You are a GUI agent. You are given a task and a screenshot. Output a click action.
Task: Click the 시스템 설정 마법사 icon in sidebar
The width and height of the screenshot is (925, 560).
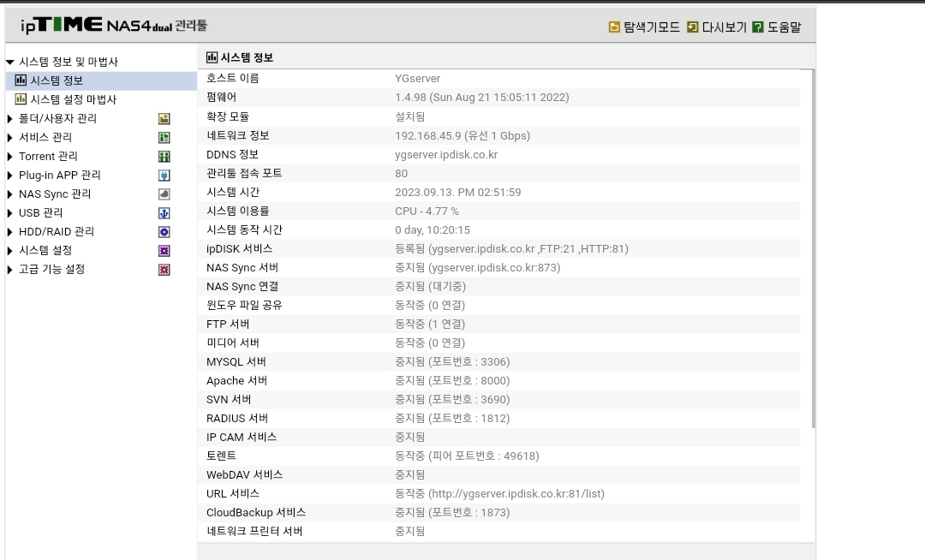(21, 99)
